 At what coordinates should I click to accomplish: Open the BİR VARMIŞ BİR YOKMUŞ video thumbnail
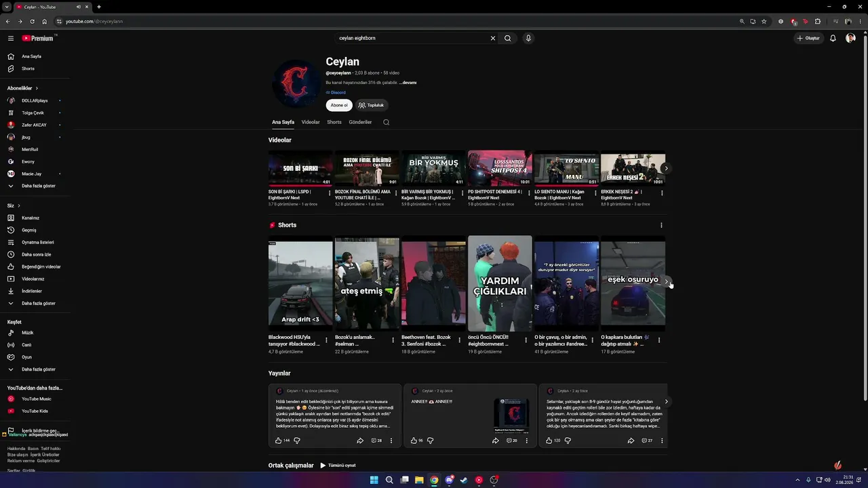(433, 168)
